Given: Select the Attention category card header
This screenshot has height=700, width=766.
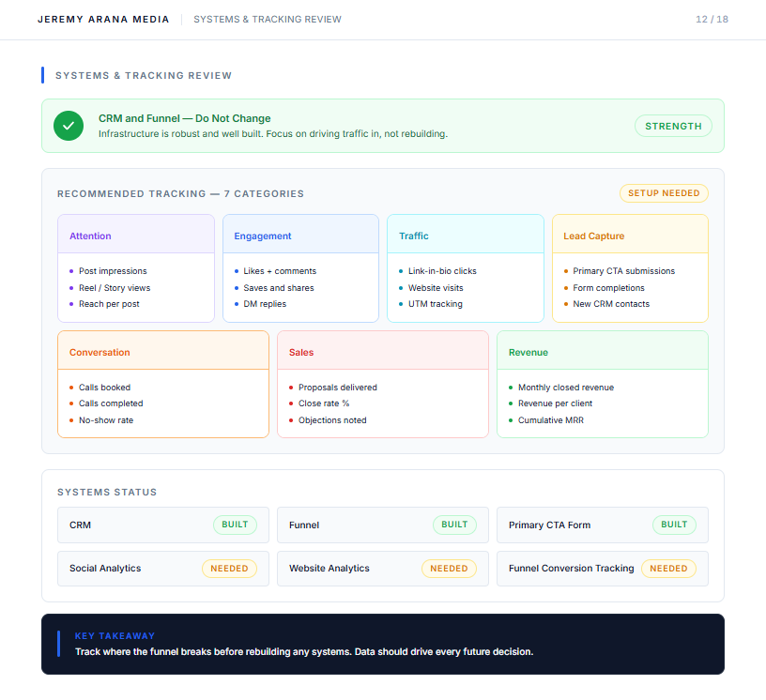Looking at the screenshot, I should coord(136,234).
